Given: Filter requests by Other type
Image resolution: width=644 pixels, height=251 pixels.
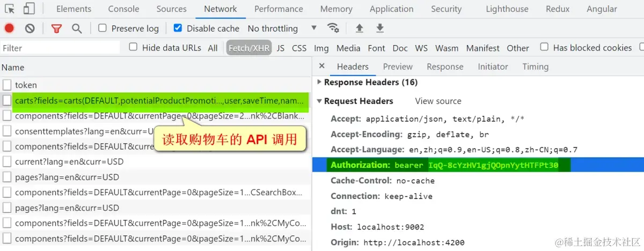Looking at the screenshot, I should tap(518, 48).
